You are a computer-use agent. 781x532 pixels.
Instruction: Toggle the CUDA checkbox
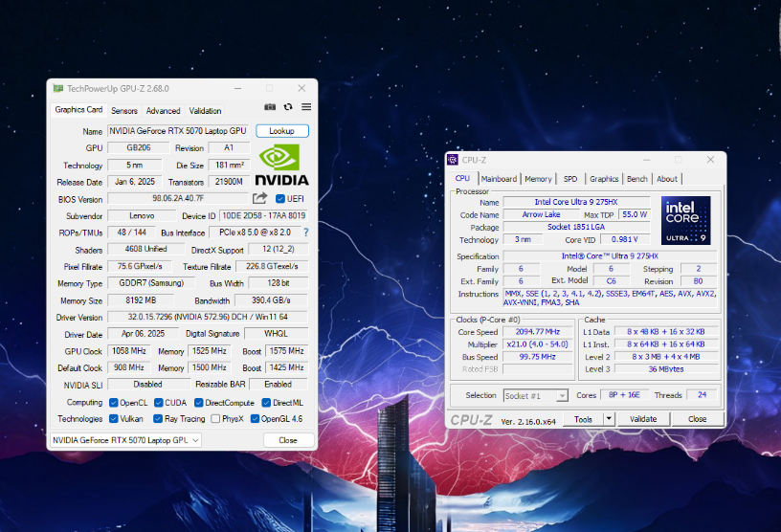pos(158,403)
